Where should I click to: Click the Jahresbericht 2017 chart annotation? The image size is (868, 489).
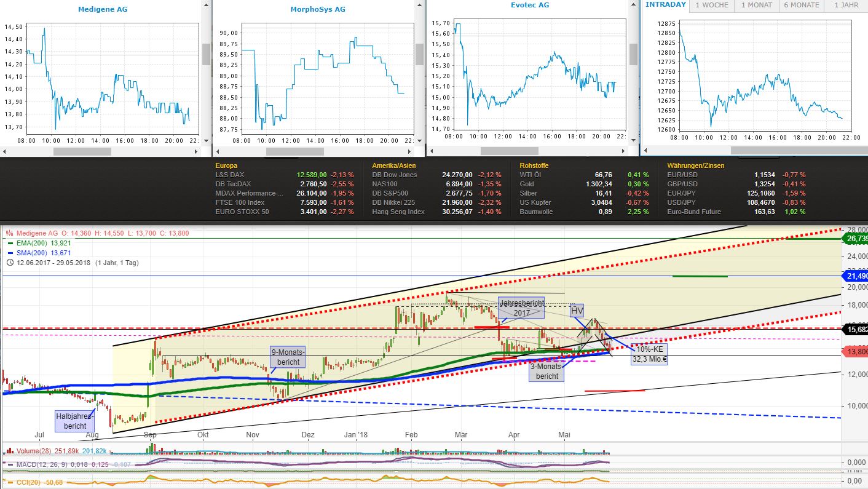521,307
